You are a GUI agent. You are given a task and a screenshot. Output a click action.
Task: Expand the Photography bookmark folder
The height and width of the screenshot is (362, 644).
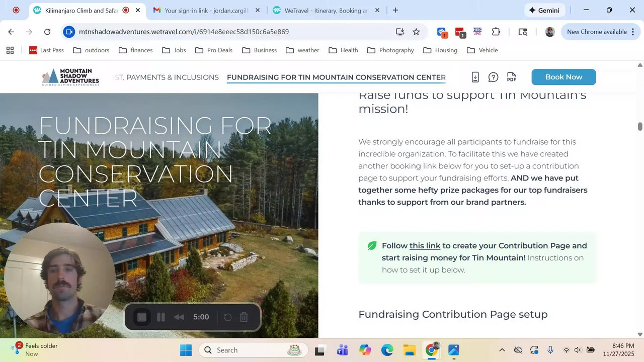(391, 50)
